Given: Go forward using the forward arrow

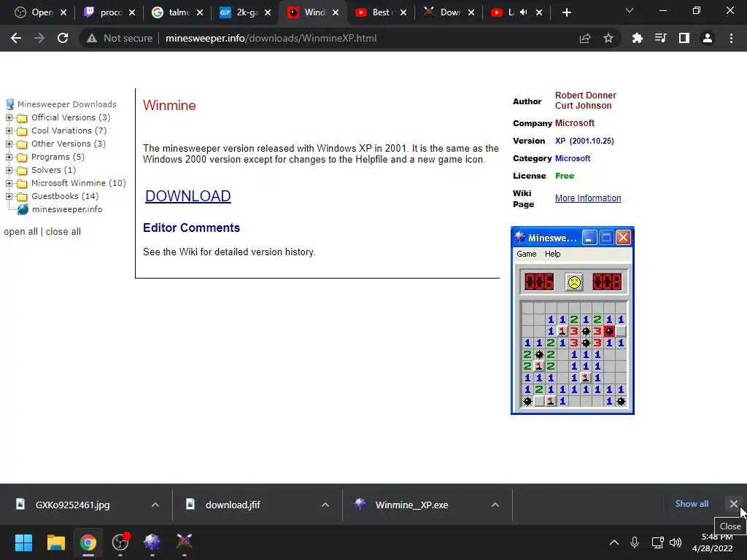Looking at the screenshot, I should 39,38.
